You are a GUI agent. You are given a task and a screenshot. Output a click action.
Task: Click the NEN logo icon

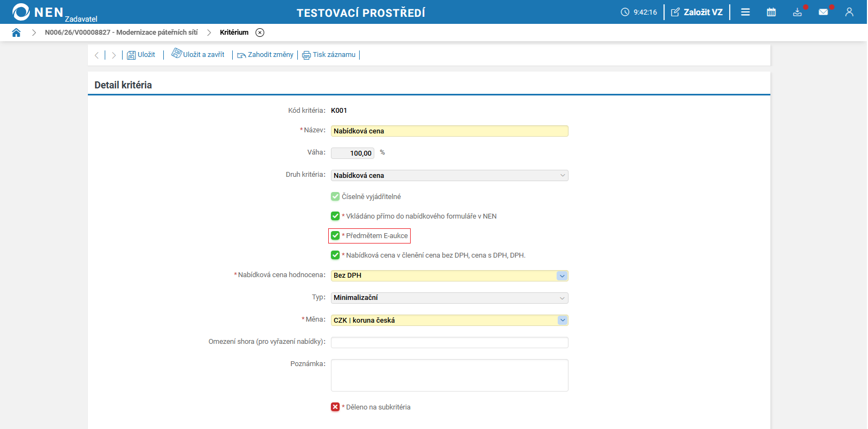[x=21, y=12]
